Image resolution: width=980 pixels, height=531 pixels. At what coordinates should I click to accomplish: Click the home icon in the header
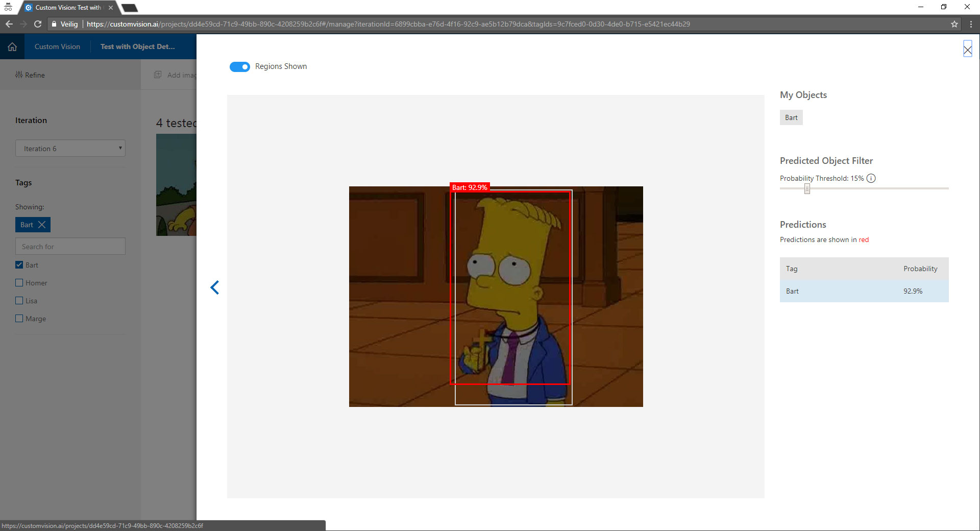click(12, 46)
